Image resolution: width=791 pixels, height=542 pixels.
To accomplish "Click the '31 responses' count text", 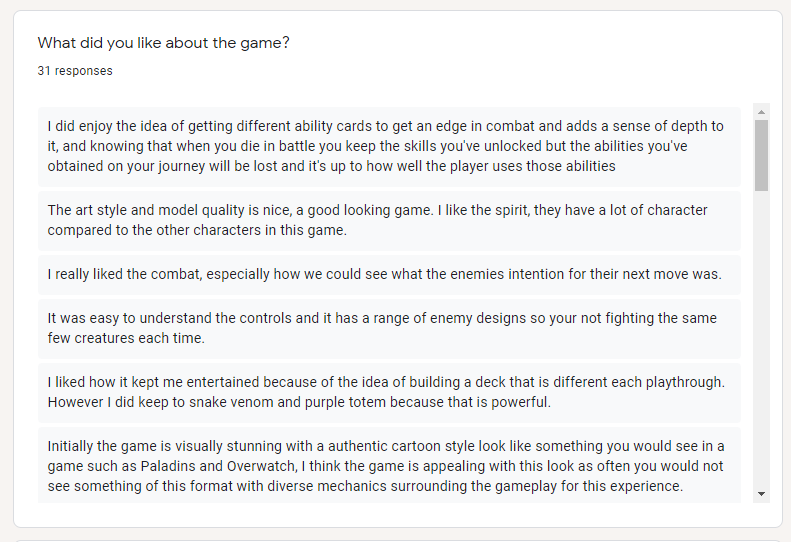I will (75, 71).
